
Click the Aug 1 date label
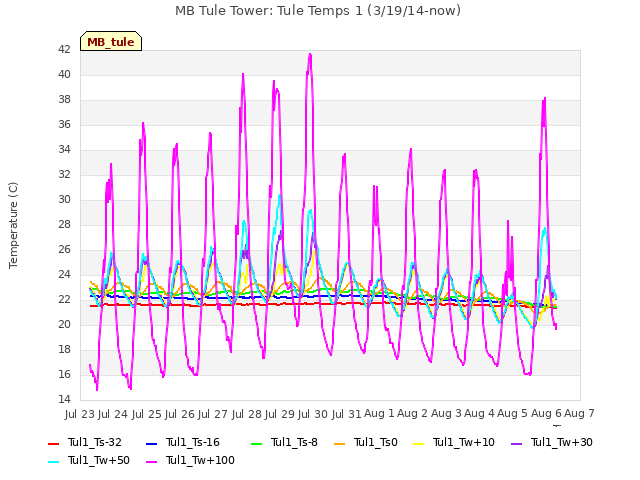point(379,414)
